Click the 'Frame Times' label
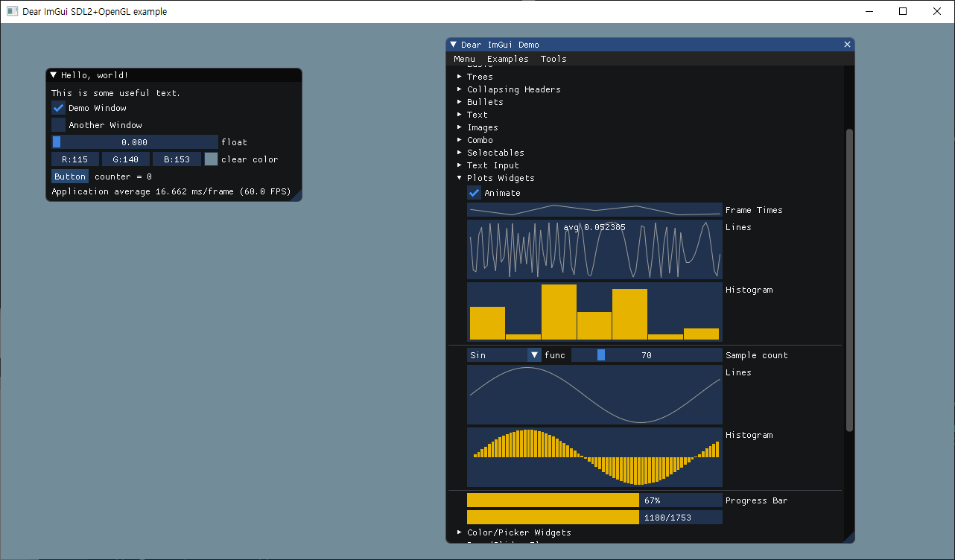Screen dimensions: 955x560 point(754,210)
